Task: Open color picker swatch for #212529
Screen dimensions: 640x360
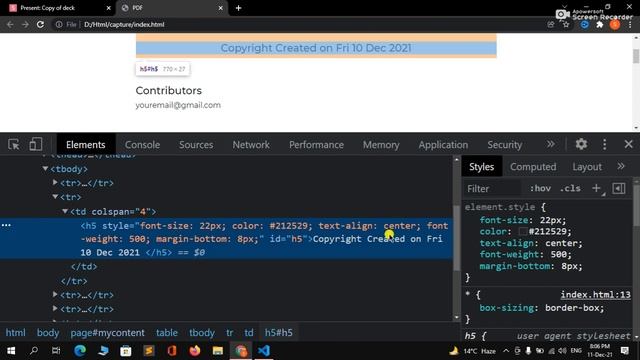Action: 523,231
